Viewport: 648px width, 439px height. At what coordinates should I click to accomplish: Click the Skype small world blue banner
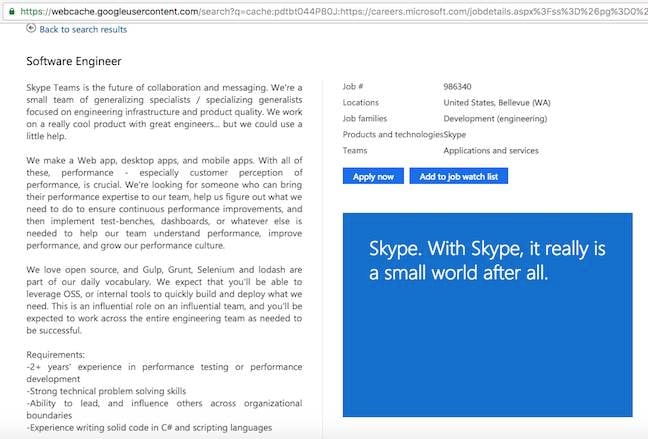point(488,315)
